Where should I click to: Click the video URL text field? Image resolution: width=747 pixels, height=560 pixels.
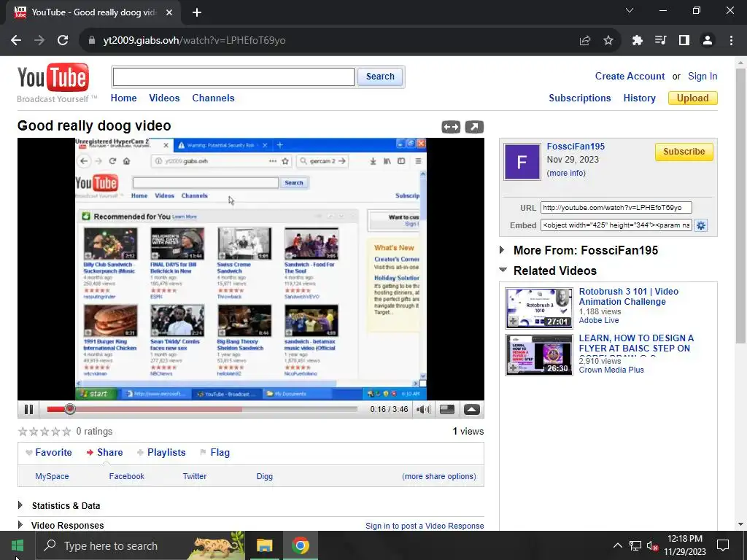[x=616, y=208]
